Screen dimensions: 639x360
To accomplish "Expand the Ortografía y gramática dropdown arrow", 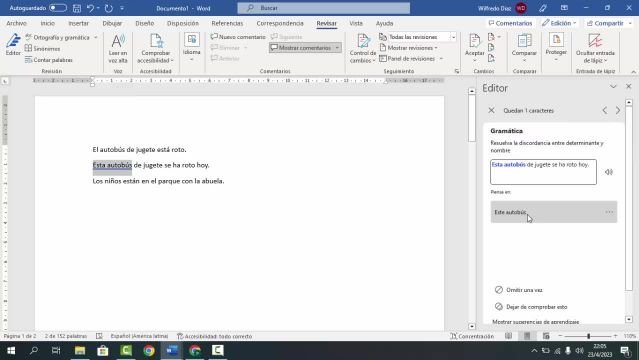I will pyautogui.click(x=96, y=38).
